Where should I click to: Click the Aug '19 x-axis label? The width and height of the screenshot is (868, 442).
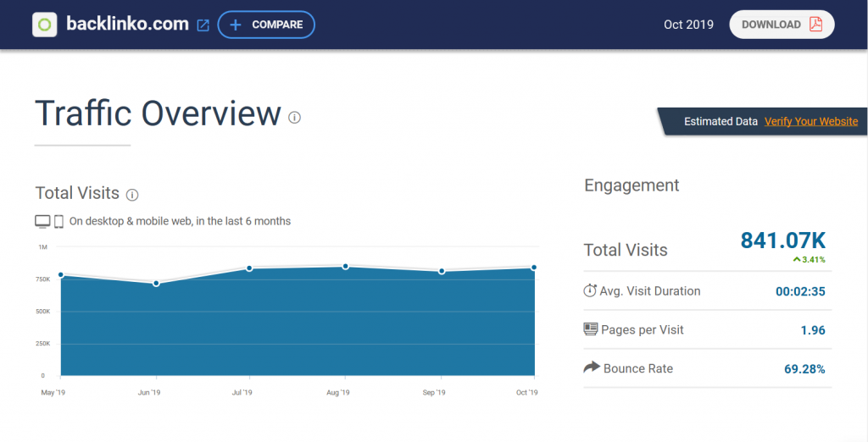point(338,393)
